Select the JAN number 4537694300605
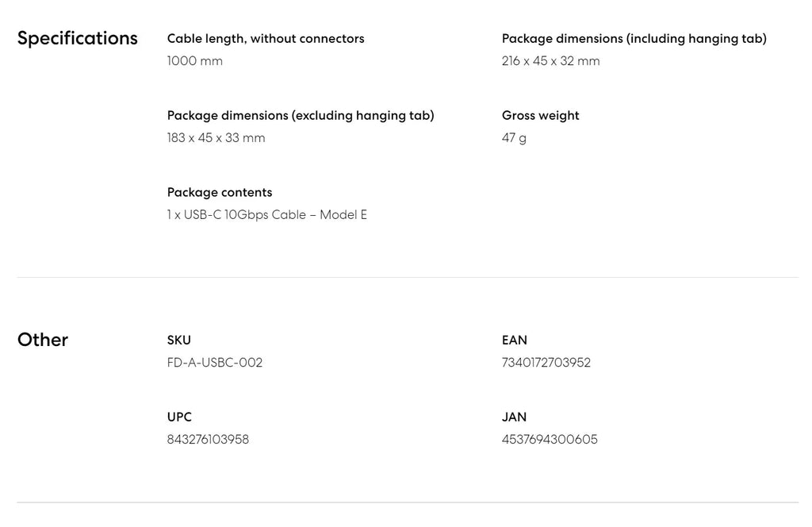Screen dimensions: 812x527 (550, 440)
